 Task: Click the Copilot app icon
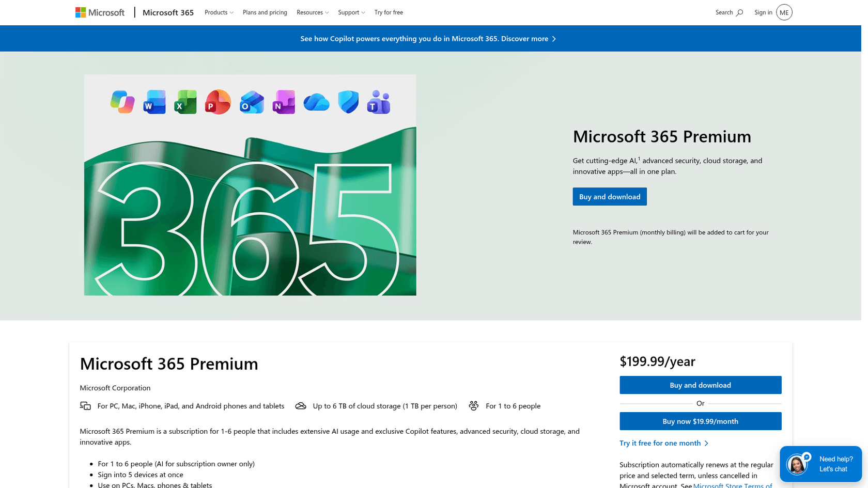[122, 102]
